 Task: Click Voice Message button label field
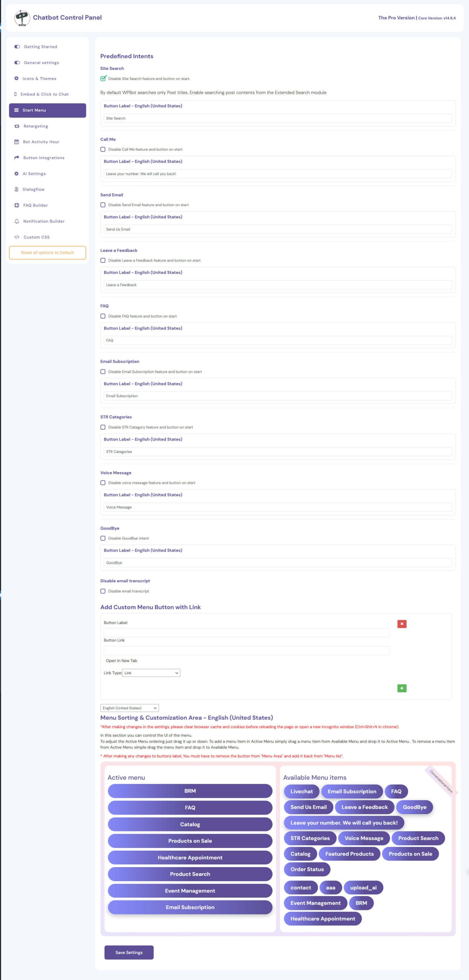(x=278, y=508)
